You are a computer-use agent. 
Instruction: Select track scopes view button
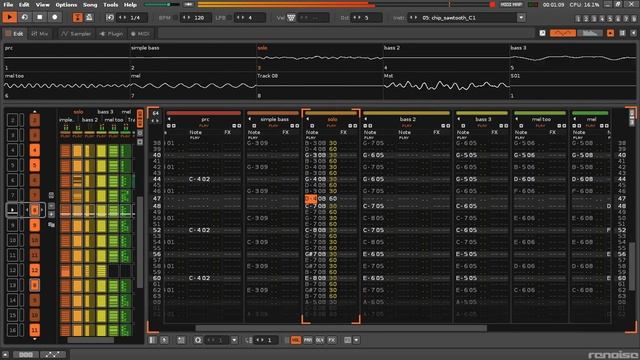563,33
